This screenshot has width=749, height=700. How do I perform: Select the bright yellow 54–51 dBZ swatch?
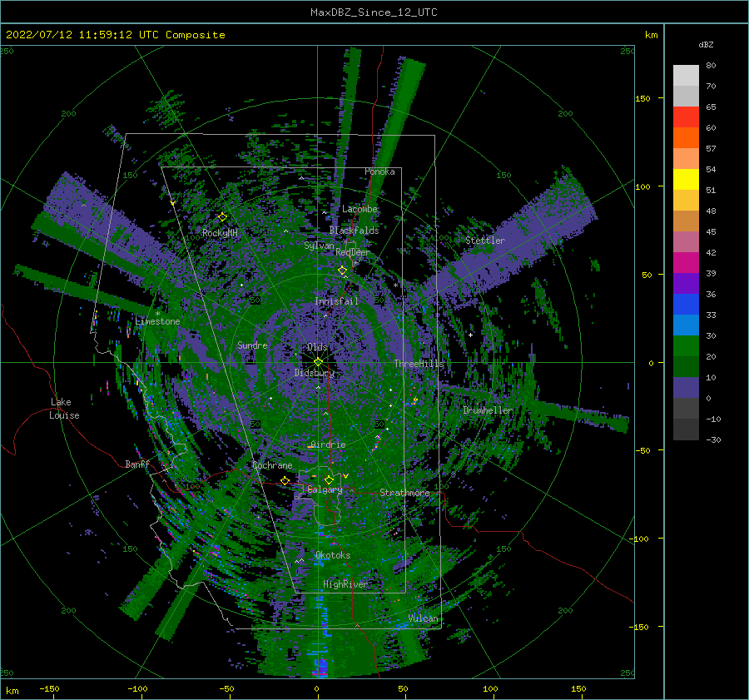[x=686, y=179]
